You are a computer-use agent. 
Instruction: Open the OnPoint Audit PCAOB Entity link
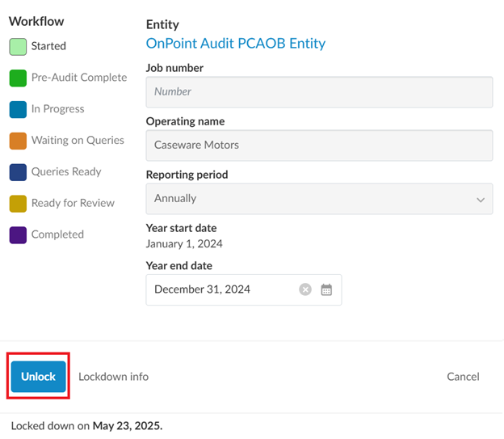tap(235, 44)
